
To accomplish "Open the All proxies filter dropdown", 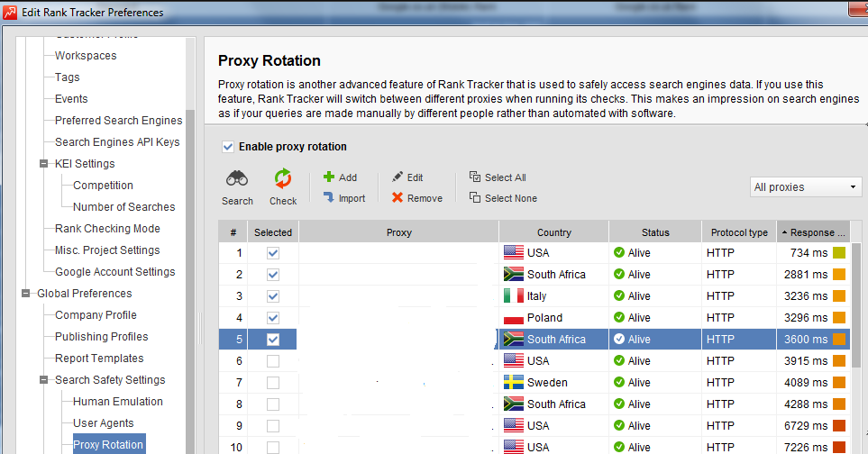I will click(x=806, y=186).
